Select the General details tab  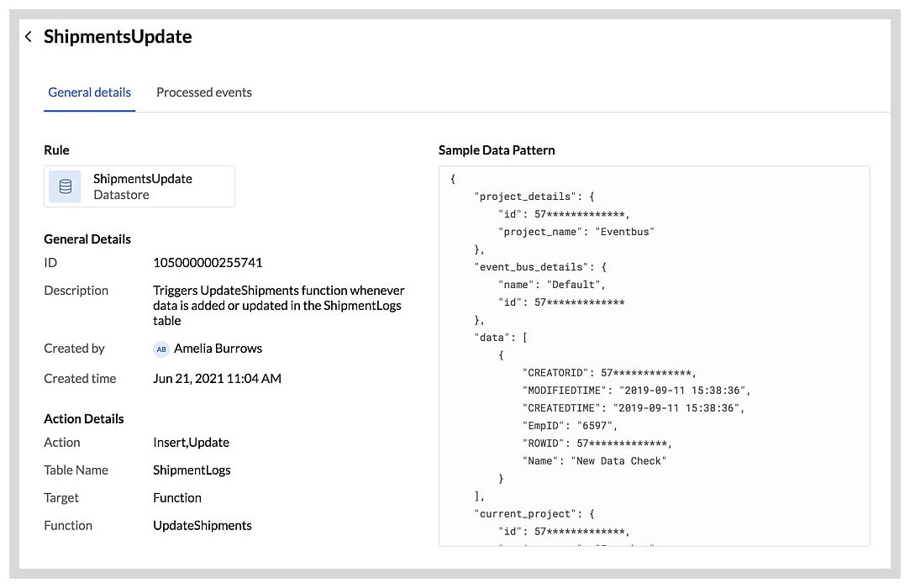pos(89,92)
